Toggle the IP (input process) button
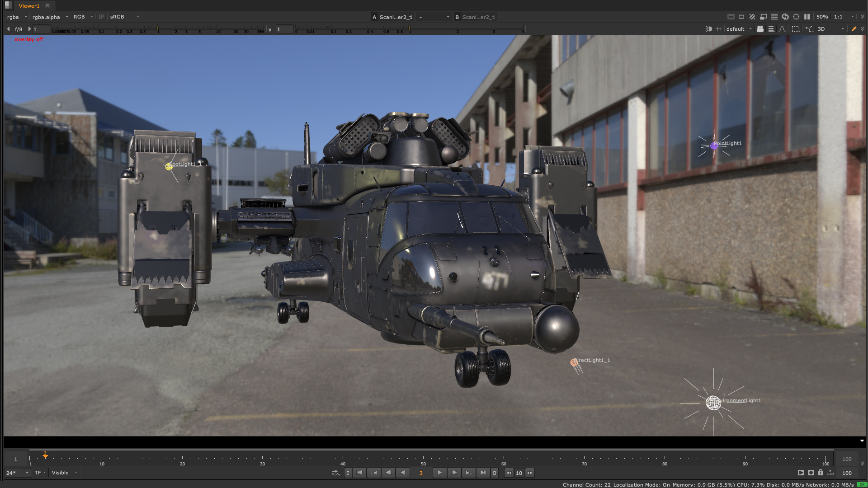The height and width of the screenshot is (488, 868). click(102, 17)
